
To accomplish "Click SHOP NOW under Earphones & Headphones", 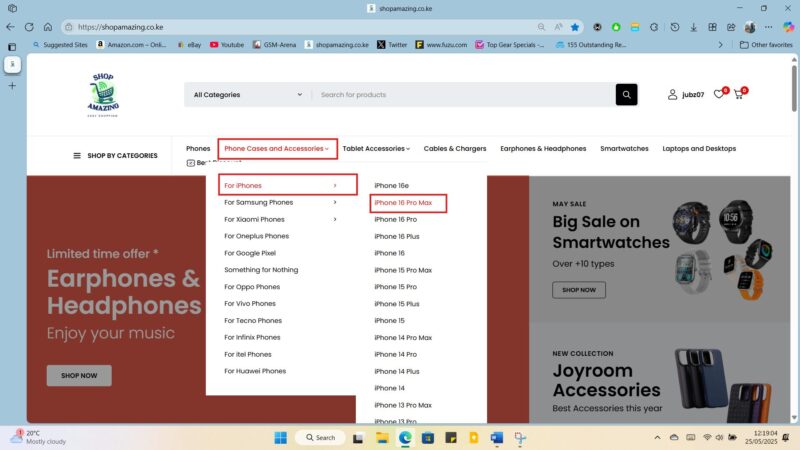I will tap(79, 376).
